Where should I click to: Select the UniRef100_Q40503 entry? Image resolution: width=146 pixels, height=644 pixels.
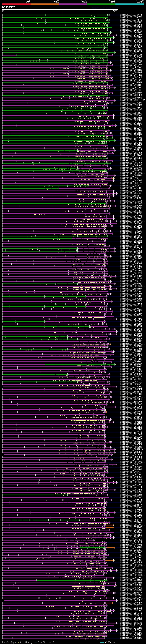[x=131, y=180]
